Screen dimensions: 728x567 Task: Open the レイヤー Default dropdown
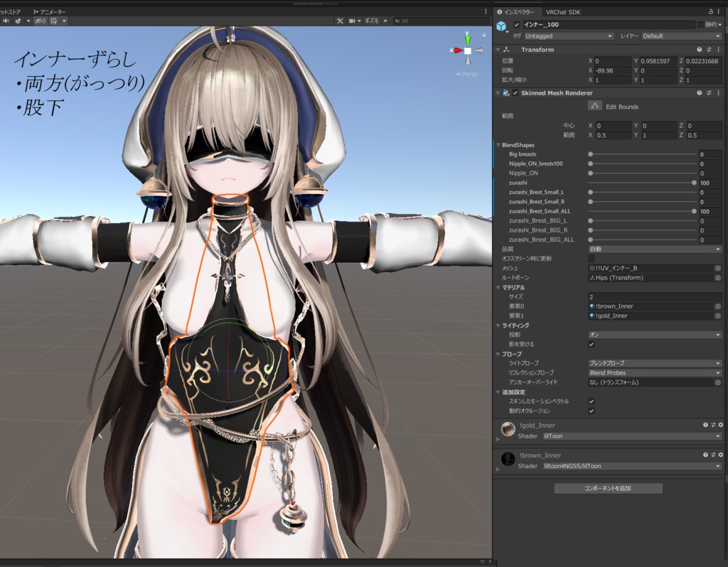[x=682, y=36]
